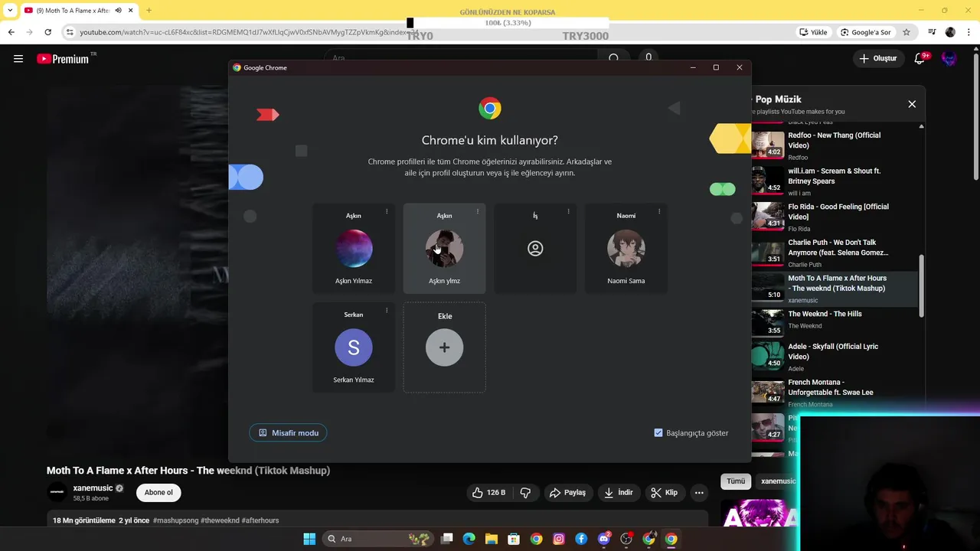The height and width of the screenshot is (551, 980).
Task: Mute the tab via speaker icon
Action: coord(118,11)
